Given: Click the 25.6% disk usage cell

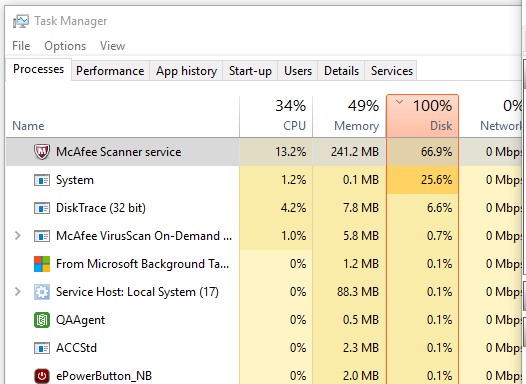Looking at the screenshot, I should pyautogui.click(x=422, y=180).
